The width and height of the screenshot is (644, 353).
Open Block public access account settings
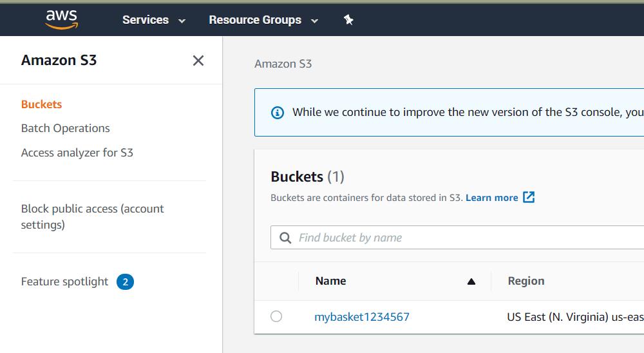pyautogui.click(x=92, y=216)
